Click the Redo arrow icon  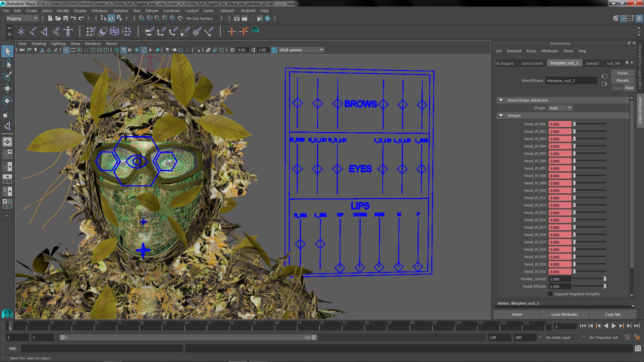click(x=81, y=18)
